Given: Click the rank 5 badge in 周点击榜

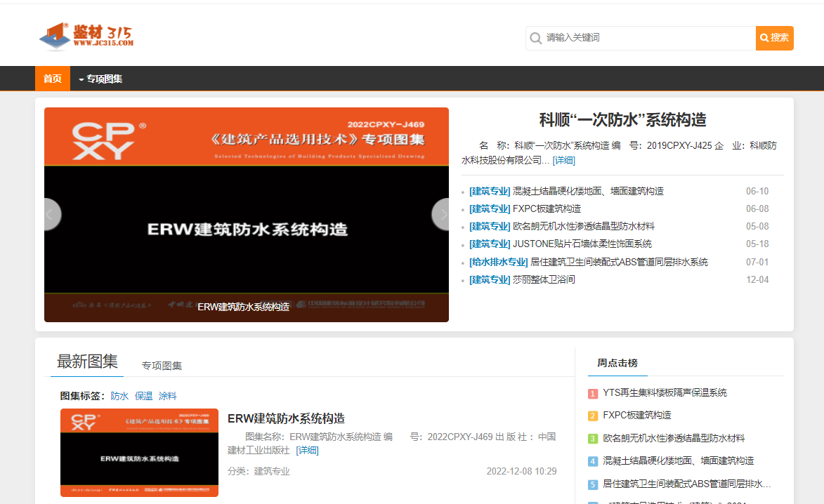Looking at the screenshot, I should (x=593, y=484).
